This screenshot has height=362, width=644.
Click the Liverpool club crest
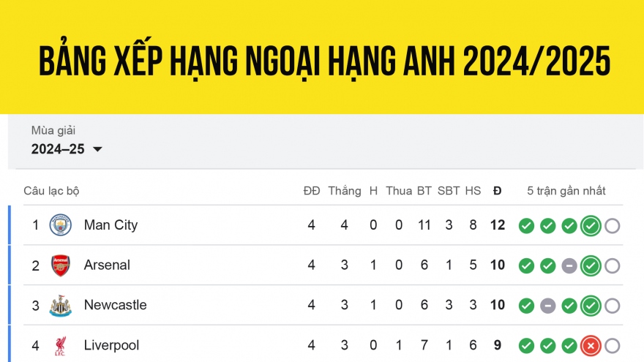[x=61, y=345]
